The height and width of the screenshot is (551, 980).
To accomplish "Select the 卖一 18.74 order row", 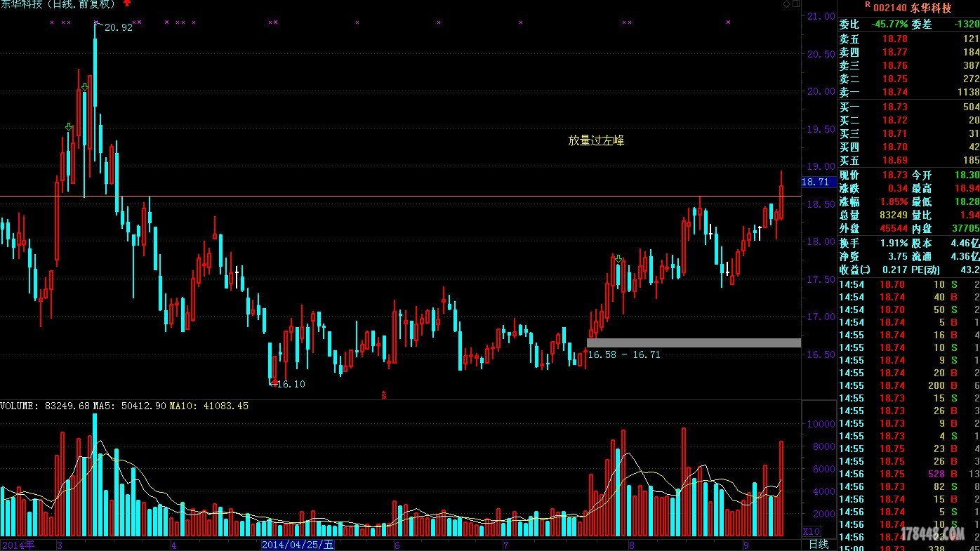I will tap(909, 93).
